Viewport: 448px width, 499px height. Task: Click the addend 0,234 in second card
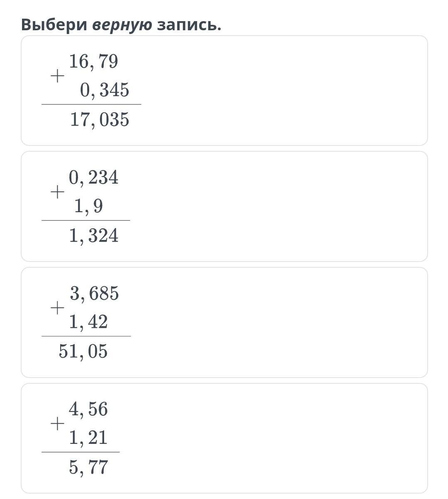(93, 177)
